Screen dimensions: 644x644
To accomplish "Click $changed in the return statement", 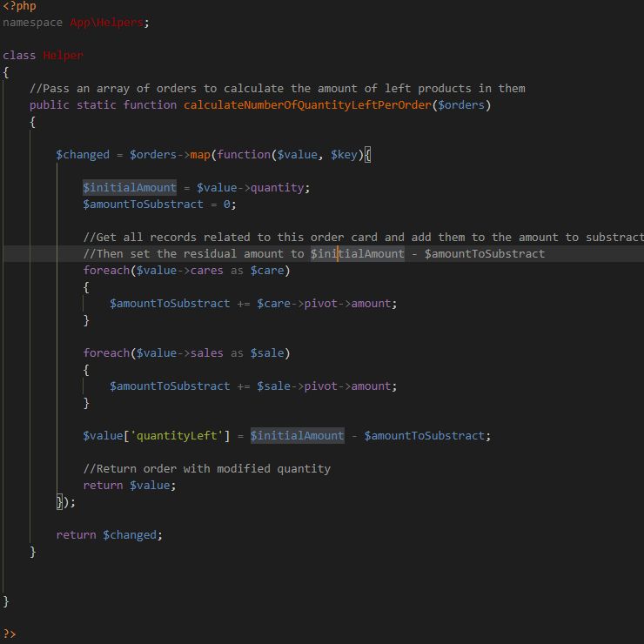I will 130,535.
